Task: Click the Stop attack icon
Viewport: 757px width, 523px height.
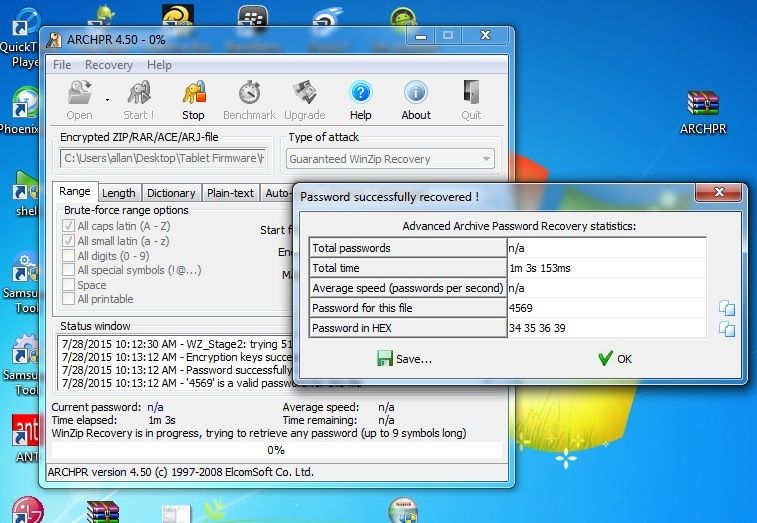Action: point(193,99)
